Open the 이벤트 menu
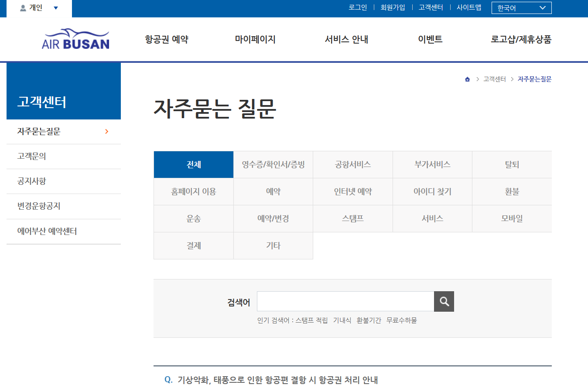This screenshot has width=588, height=388. pyautogui.click(x=430, y=39)
